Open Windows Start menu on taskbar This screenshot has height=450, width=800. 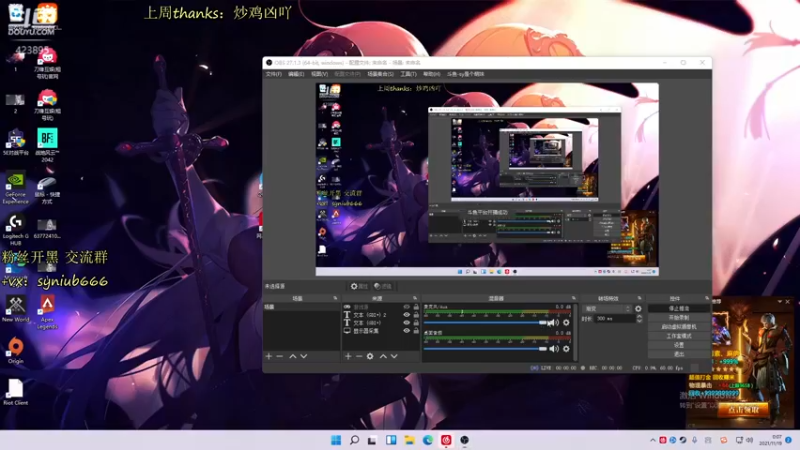click(336, 440)
